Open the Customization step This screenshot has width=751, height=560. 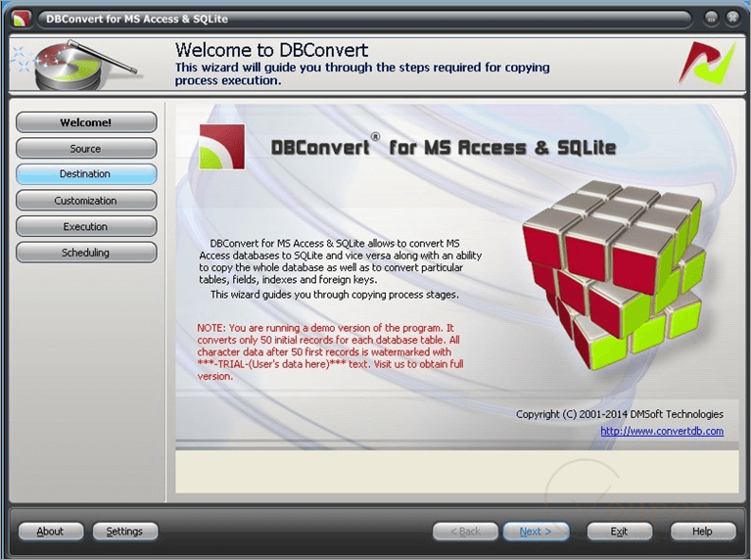click(86, 201)
